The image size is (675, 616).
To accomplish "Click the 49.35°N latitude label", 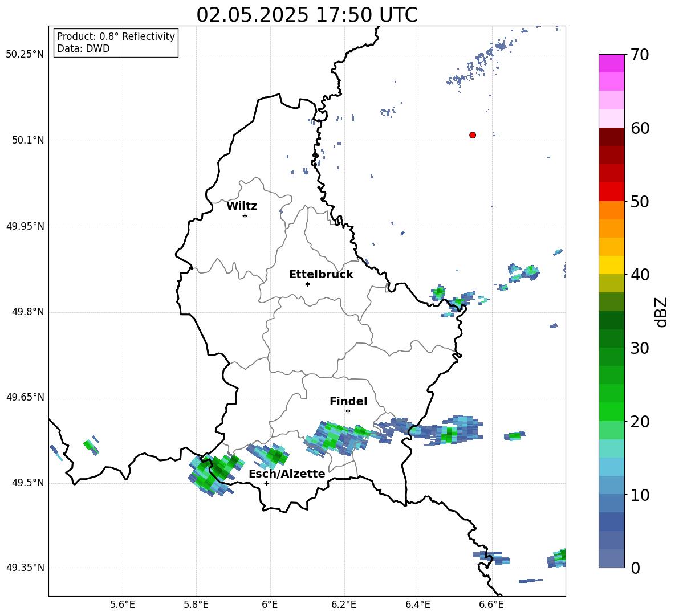I will point(25,568).
